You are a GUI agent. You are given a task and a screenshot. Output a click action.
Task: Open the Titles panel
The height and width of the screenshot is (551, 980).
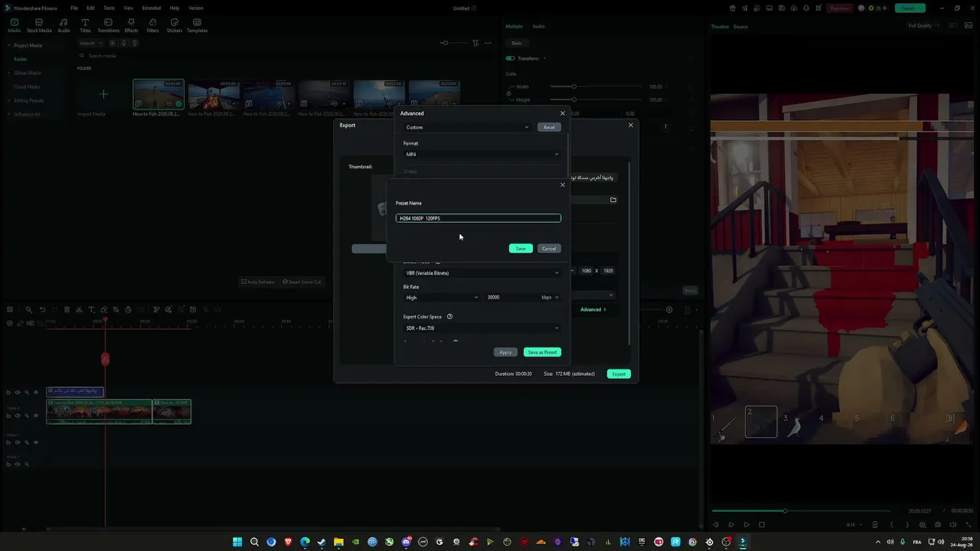tap(85, 25)
